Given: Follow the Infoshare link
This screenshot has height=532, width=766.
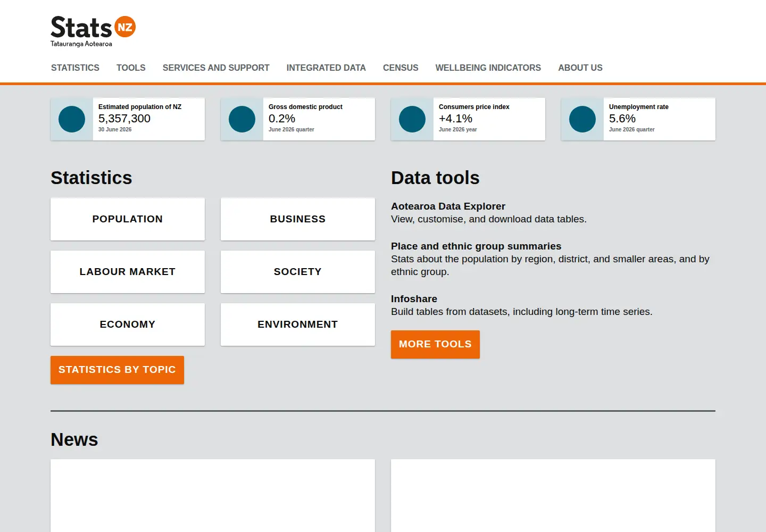Looking at the screenshot, I should (414, 299).
